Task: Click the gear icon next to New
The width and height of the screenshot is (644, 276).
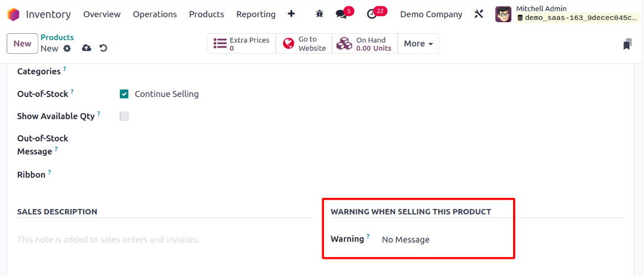Action: point(67,48)
